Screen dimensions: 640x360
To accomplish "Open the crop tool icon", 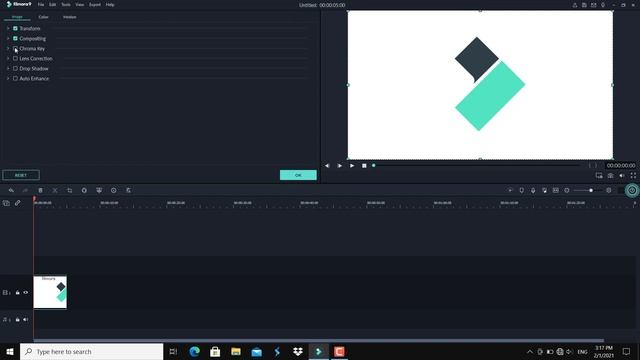I will [x=69, y=191].
